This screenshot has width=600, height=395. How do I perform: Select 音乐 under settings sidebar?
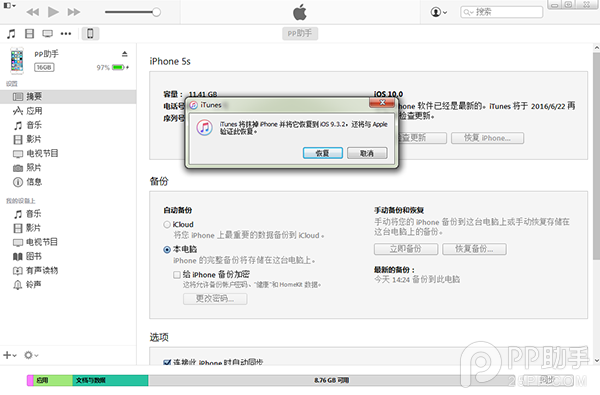coord(68,125)
